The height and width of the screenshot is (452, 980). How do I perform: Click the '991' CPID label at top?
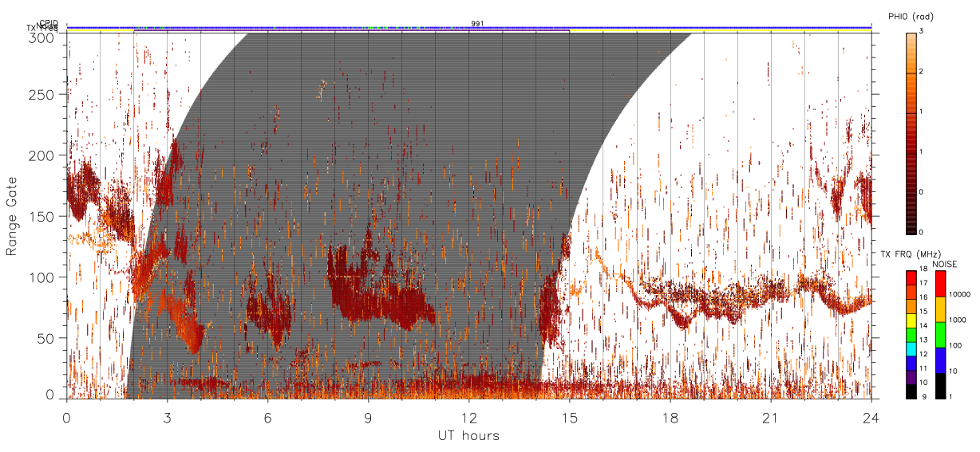[477, 23]
